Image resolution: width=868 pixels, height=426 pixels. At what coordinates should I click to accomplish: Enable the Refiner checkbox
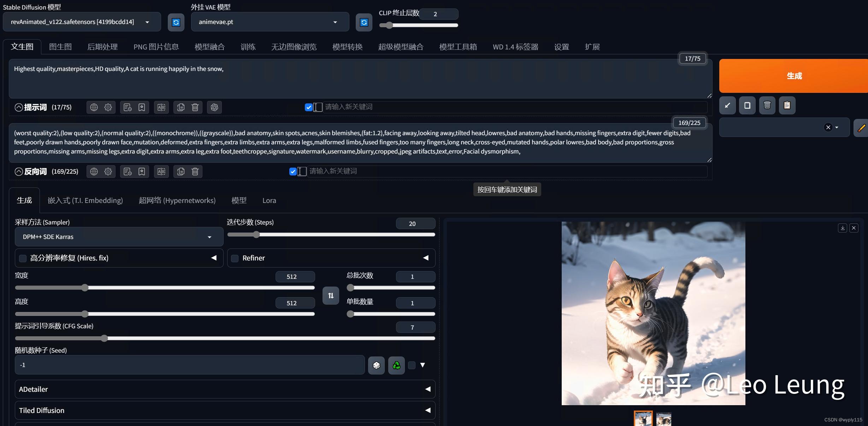tap(235, 258)
